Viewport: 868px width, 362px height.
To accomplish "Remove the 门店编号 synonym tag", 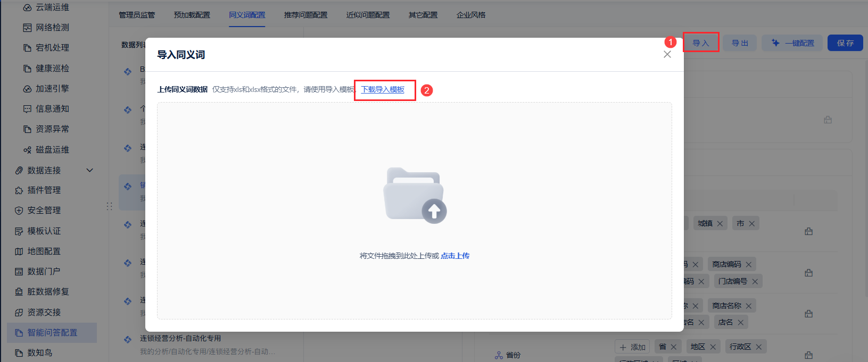I will point(755,281).
